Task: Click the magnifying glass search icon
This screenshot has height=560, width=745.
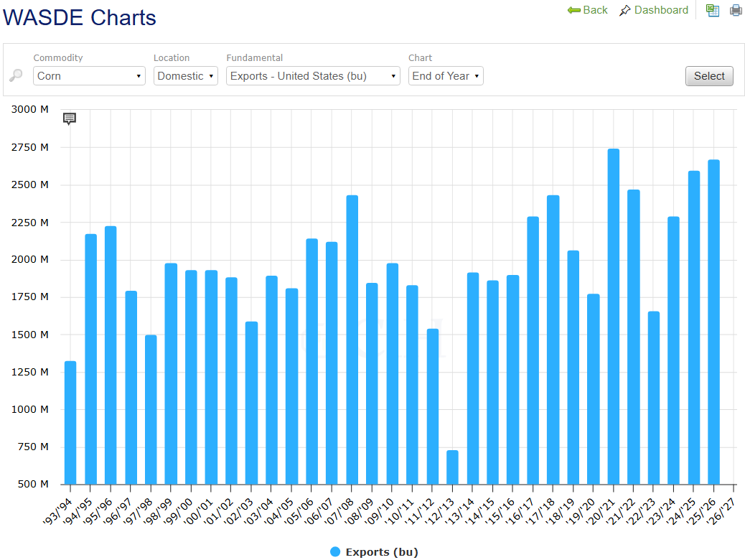Action: [16, 75]
